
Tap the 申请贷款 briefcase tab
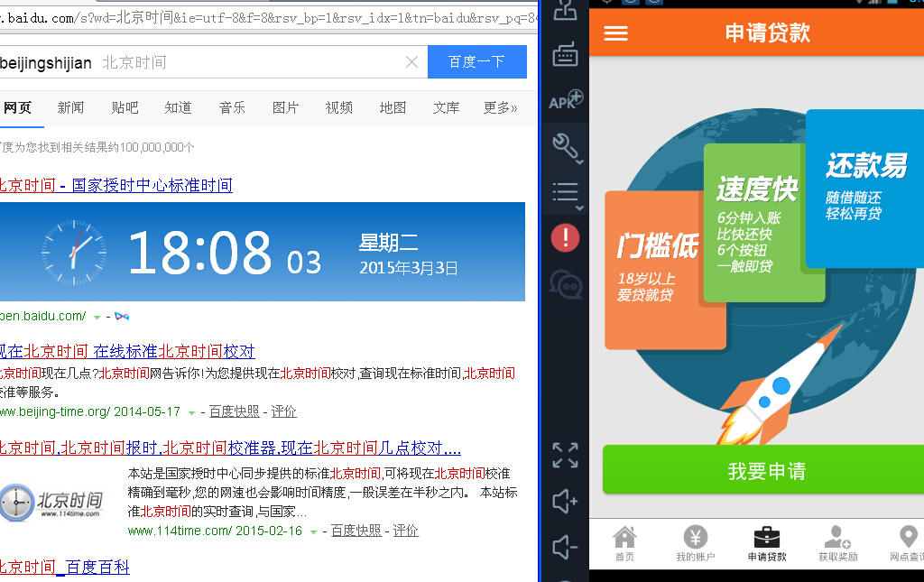(x=767, y=544)
